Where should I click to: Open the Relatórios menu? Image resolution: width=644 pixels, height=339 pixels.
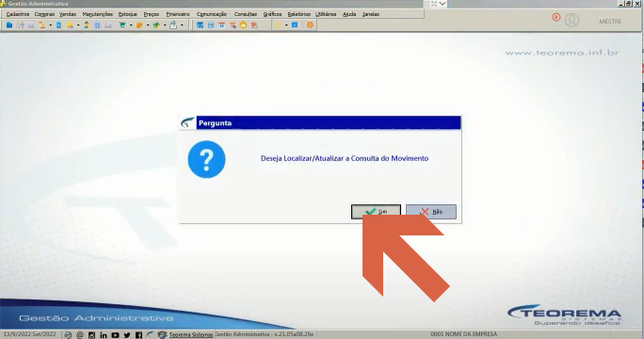299,14
